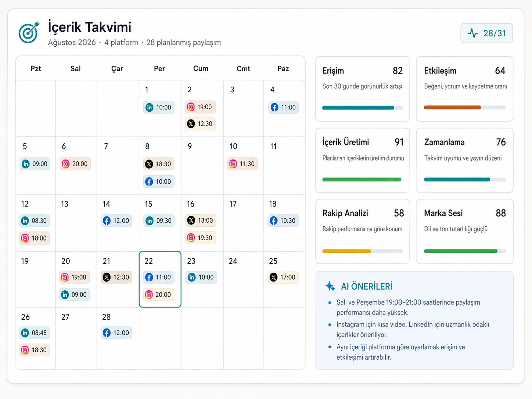Click the sparkle icon beside AI ÖNERİLERİ
Image resolution: width=532 pixels, height=399 pixels.
point(330,286)
